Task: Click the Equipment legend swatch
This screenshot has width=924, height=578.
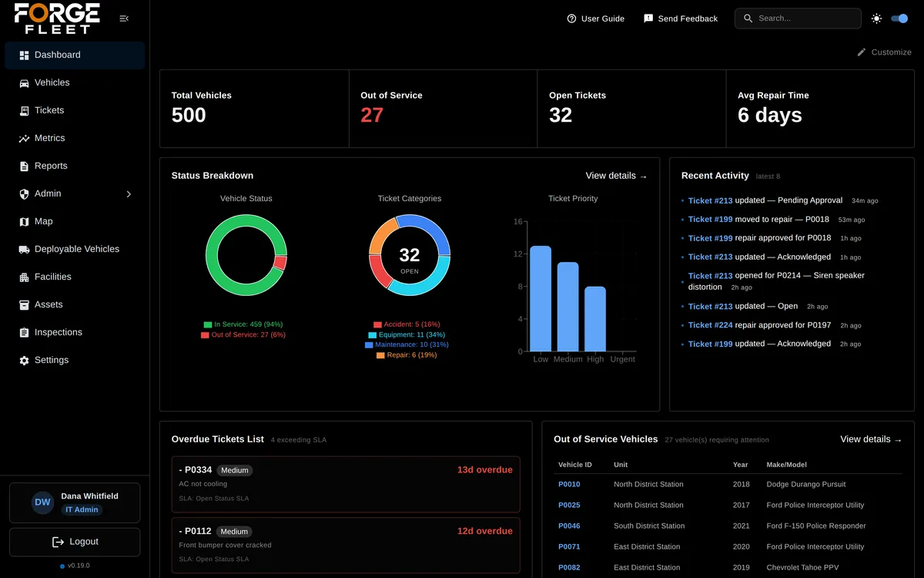Action: pyautogui.click(x=372, y=335)
